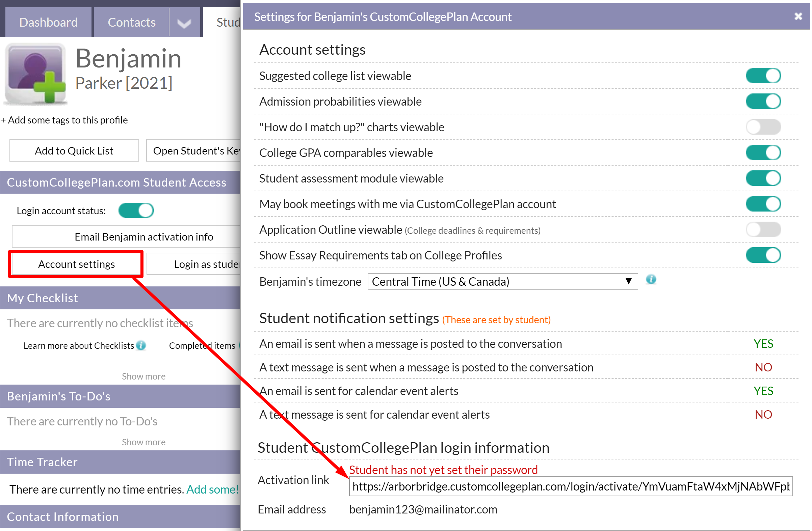Click the Checklists info icon
812x531 pixels.
[x=141, y=345]
